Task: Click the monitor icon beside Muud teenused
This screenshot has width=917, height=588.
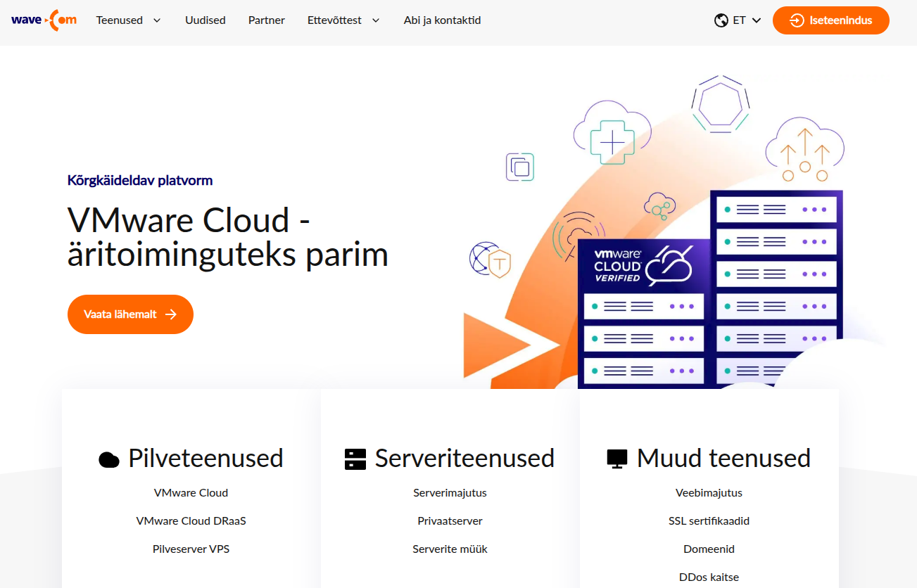Action: pos(616,459)
